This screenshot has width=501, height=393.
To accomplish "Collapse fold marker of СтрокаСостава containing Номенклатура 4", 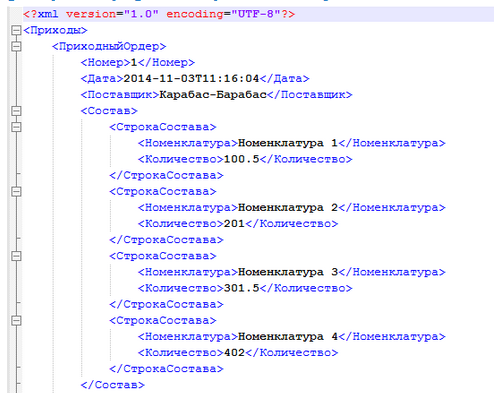I will point(16,321).
